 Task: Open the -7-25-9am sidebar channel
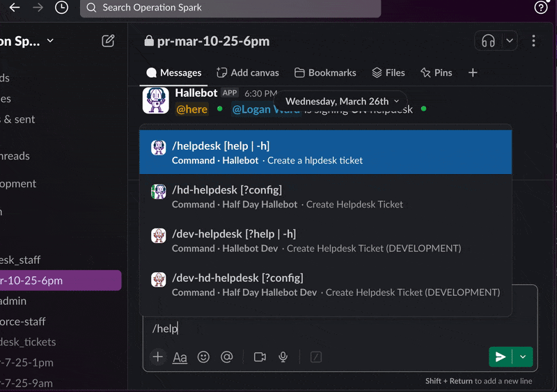pyautogui.click(x=61, y=383)
